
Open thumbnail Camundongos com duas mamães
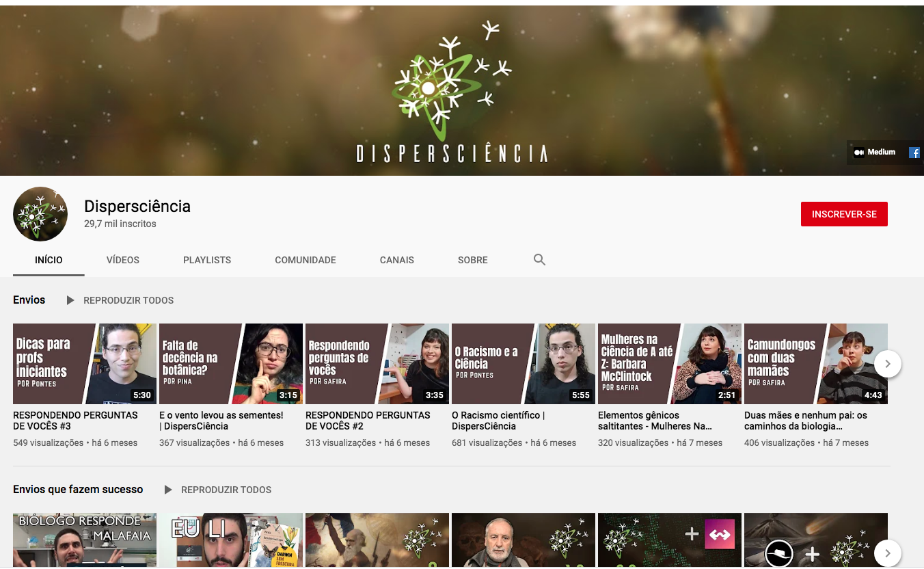tap(816, 364)
